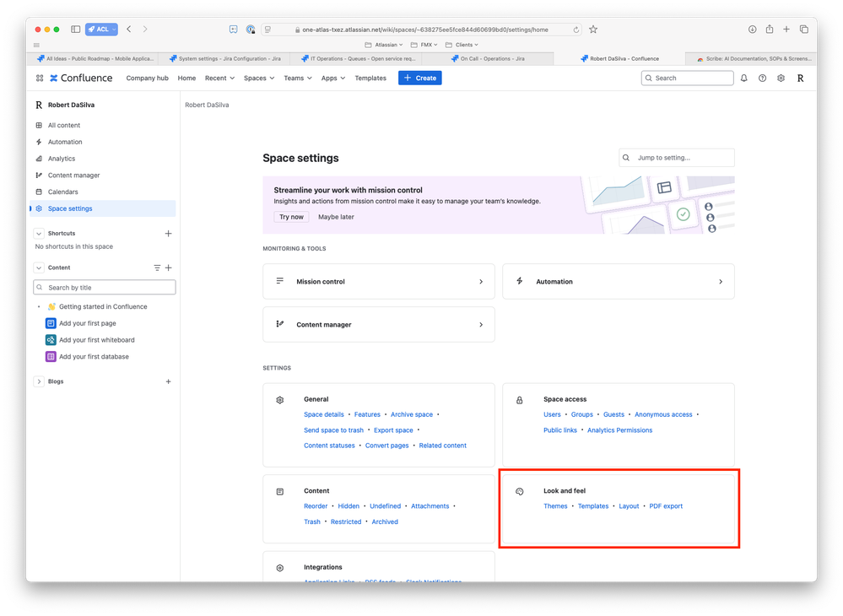The height and width of the screenshot is (616, 843).
Task: Click the Integrations card icon
Action: pyautogui.click(x=279, y=568)
